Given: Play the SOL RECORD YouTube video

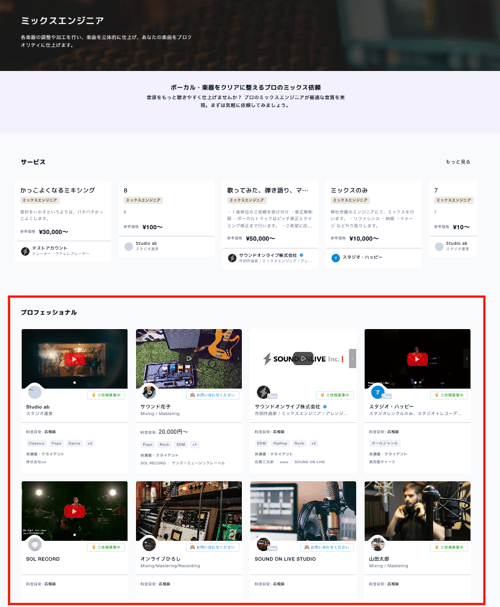Looking at the screenshot, I should (x=74, y=511).
